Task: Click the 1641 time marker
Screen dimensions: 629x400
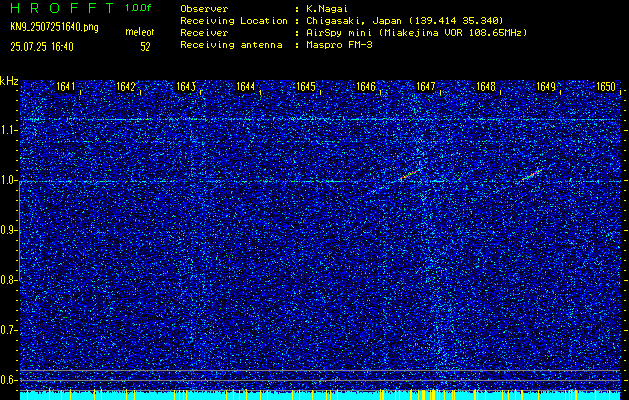Action: 66,86
